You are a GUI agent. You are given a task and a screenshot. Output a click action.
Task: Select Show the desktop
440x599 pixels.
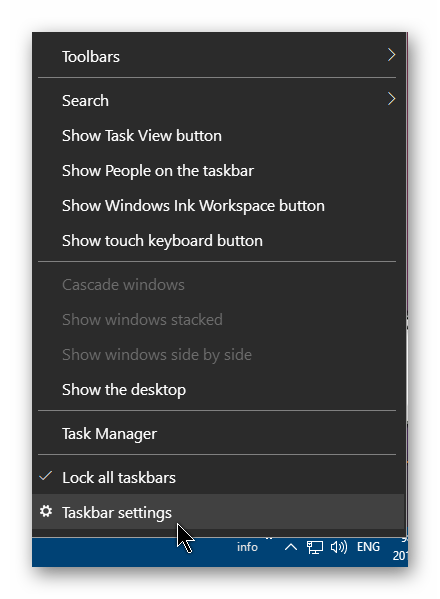tap(218, 390)
